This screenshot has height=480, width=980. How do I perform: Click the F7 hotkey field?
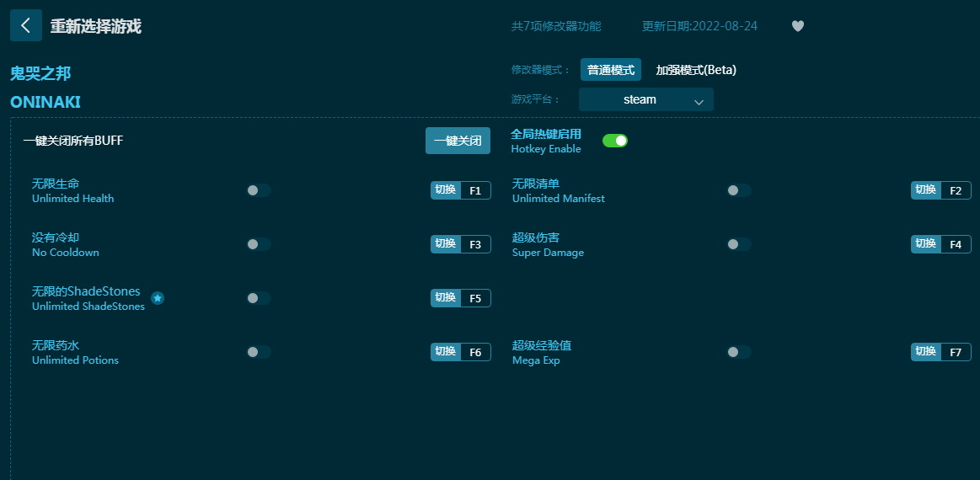[956, 352]
